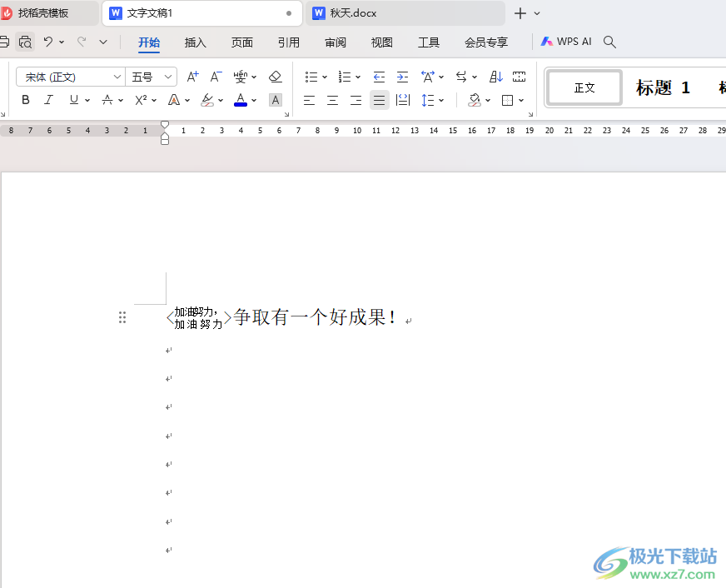Viewport: 726px width, 588px height.
Task: Open font color dropdown arrow
Action: point(254,100)
